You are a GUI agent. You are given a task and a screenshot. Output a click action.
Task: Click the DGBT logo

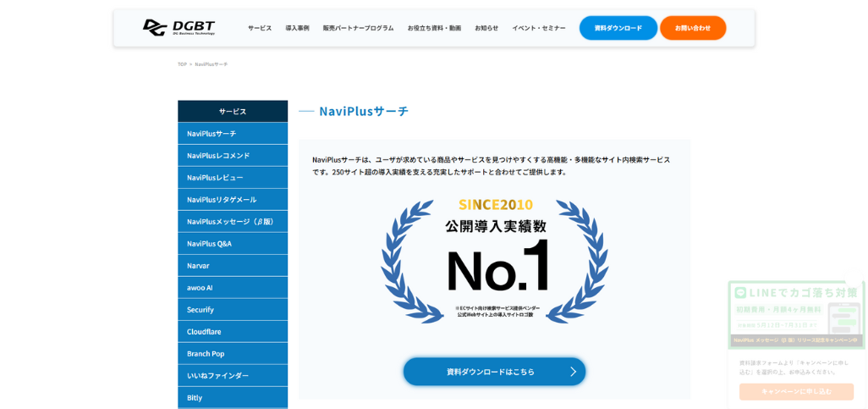[x=179, y=28]
